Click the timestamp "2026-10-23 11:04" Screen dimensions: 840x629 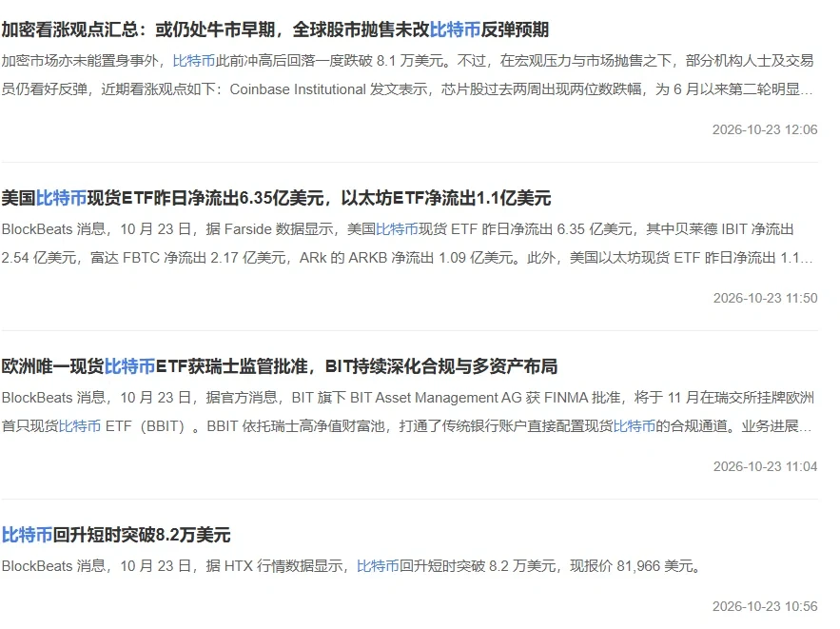click(765, 466)
